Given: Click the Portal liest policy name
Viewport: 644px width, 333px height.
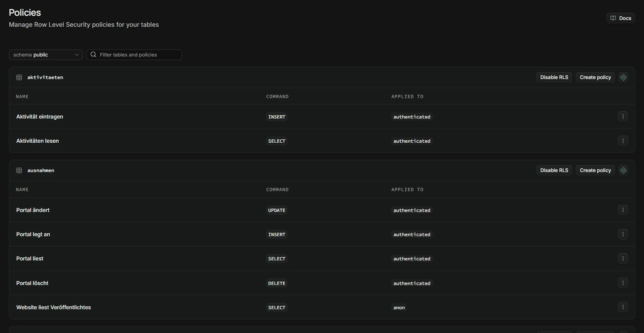Looking at the screenshot, I should coord(30,259).
